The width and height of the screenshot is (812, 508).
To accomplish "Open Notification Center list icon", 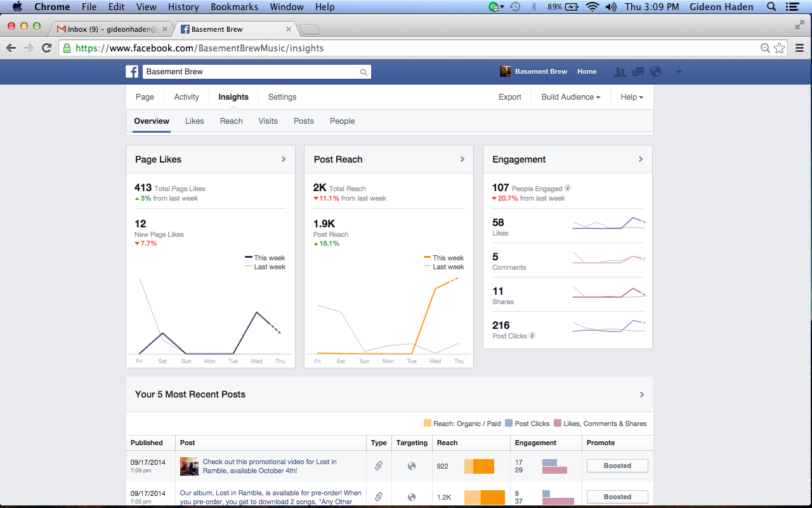I will (791, 7).
